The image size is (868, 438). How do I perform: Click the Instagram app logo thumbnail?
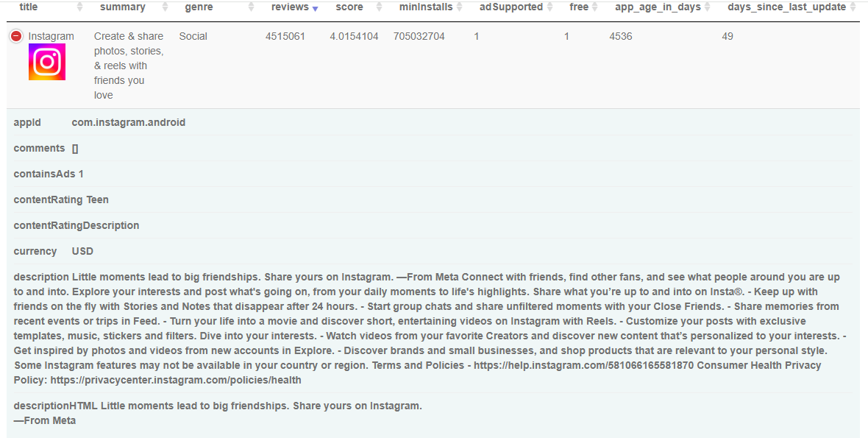coord(47,62)
